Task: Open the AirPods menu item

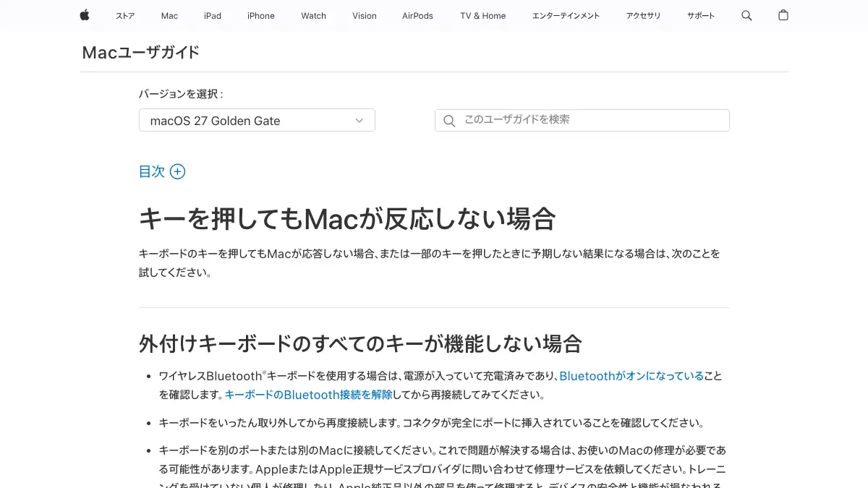Action: pos(418,16)
